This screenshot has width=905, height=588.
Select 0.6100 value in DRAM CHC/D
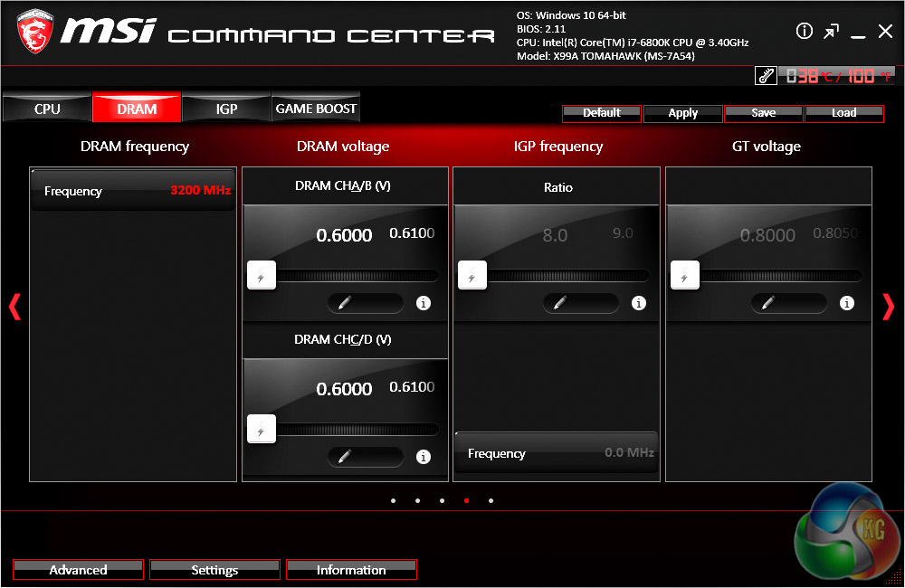pos(412,386)
